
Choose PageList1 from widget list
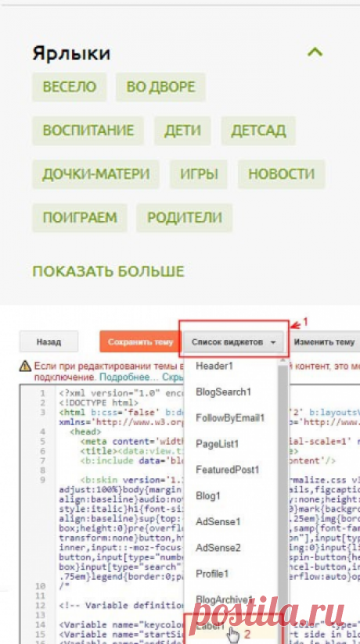click(218, 444)
